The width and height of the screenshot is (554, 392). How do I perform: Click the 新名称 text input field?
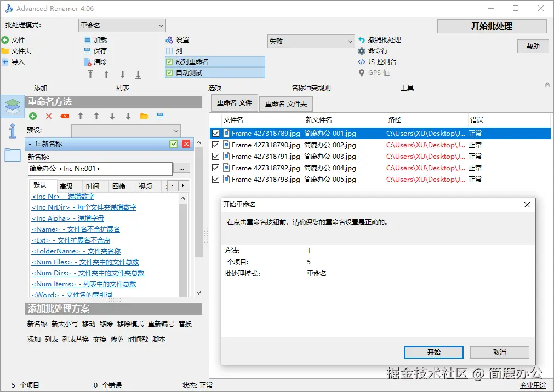click(x=100, y=169)
